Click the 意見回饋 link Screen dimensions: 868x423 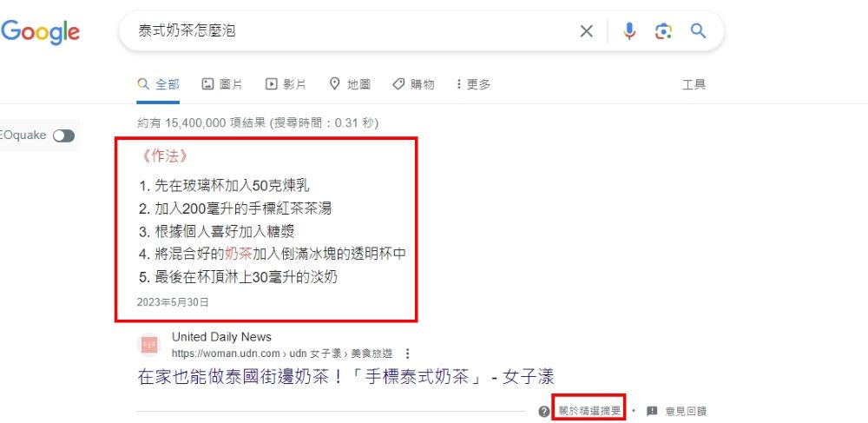(x=686, y=412)
